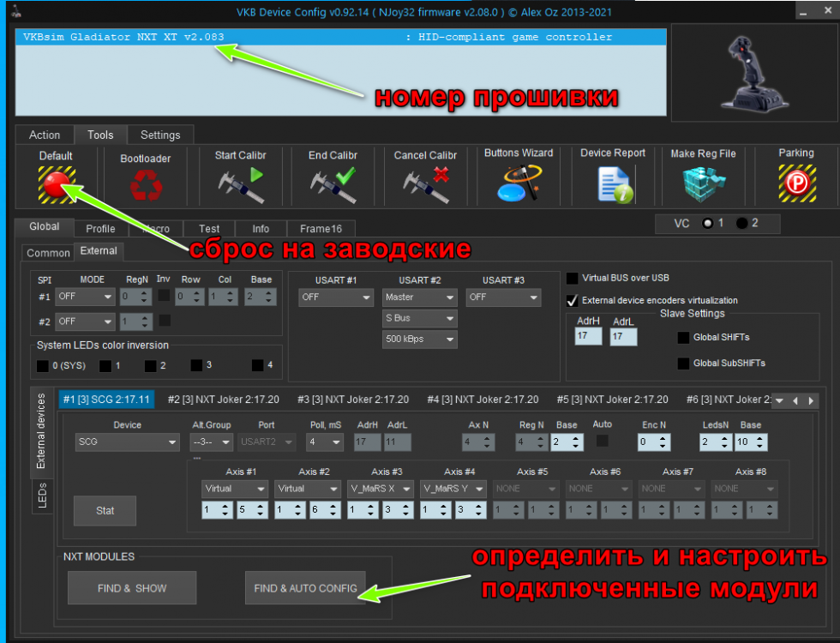Viewport: 840px width, 643px height.
Task: Open Axis #3 V_MaRS X dropdown
Action: 381,489
